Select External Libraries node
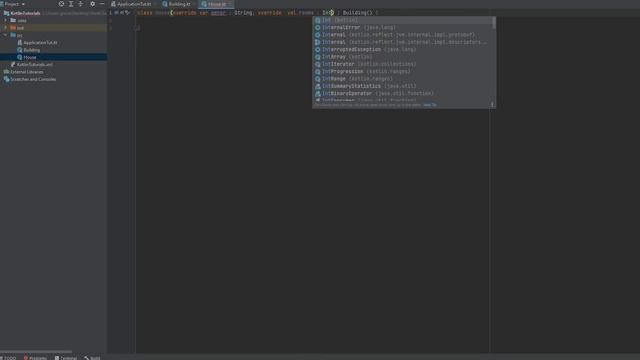This screenshot has height=360, width=640. (27, 72)
